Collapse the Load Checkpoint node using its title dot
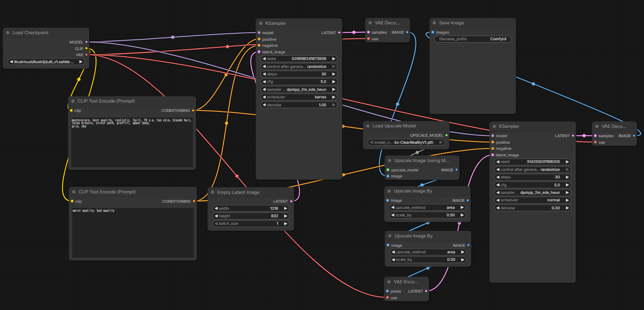Viewport: 644px width, 310px height. point(8,33)
